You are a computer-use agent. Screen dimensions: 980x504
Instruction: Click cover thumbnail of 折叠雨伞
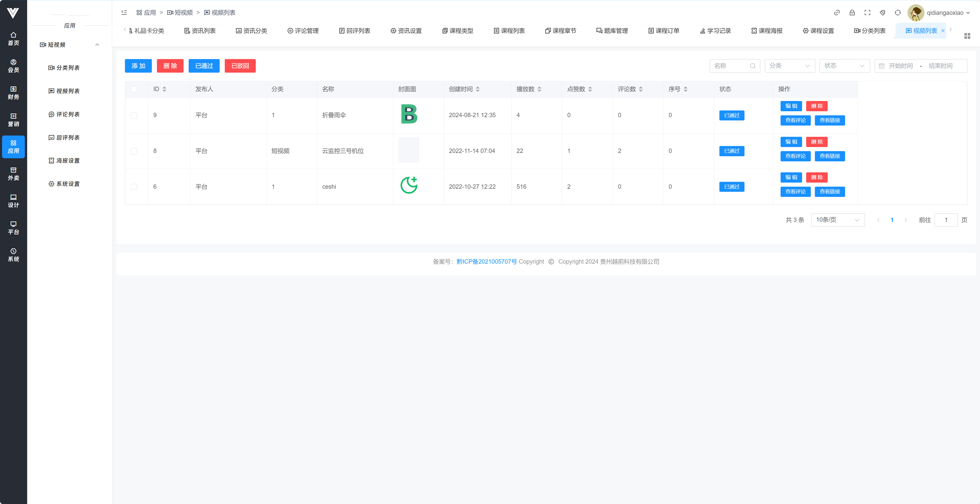[409, 114]
